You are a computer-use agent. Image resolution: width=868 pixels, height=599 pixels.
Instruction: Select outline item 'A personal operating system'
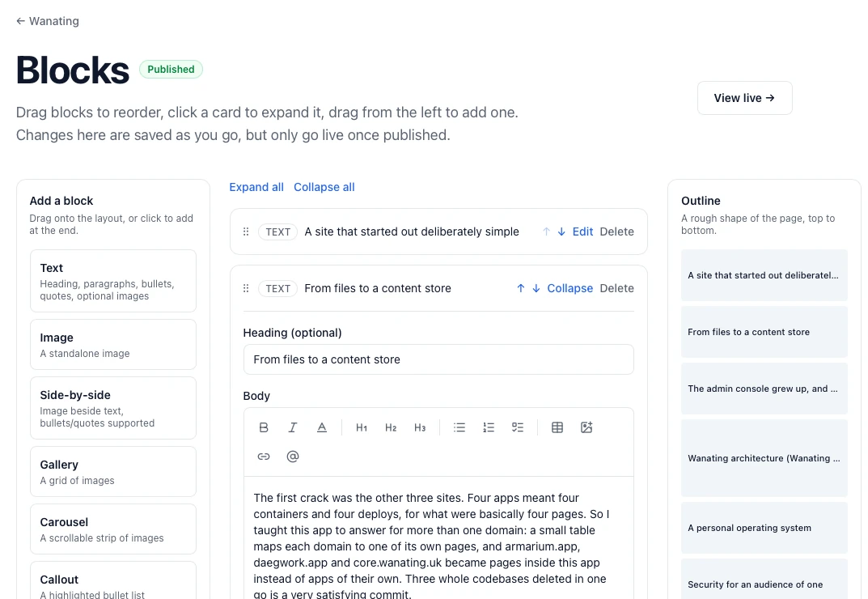pos(764,528)
